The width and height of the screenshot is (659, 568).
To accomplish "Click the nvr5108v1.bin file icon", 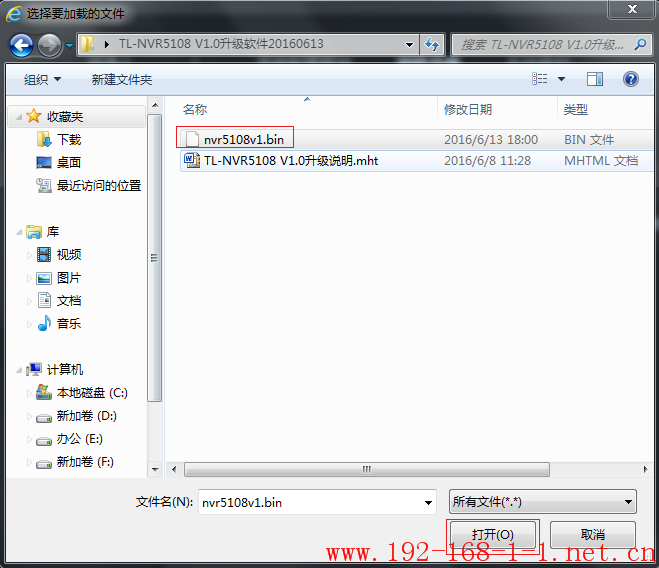I will [192, 139].
